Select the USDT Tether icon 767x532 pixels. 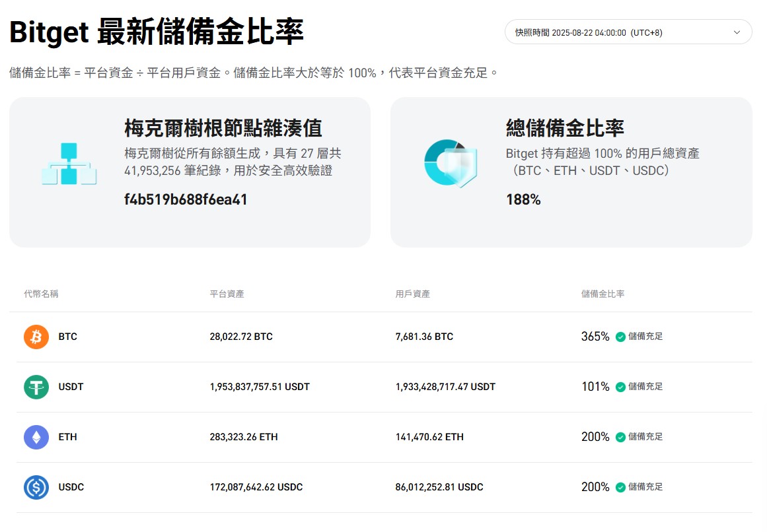[x=36, y=387]
